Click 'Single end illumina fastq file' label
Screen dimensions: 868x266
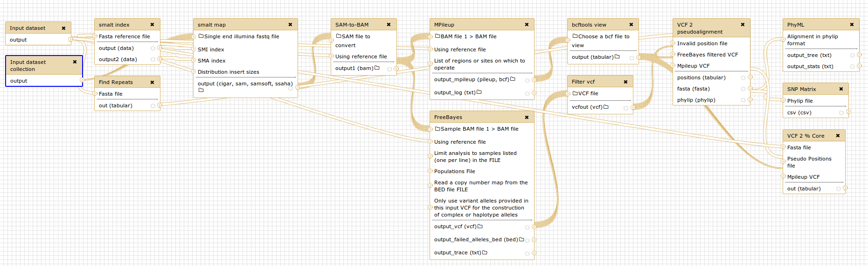pyautogui.click(x=242, y=36)
